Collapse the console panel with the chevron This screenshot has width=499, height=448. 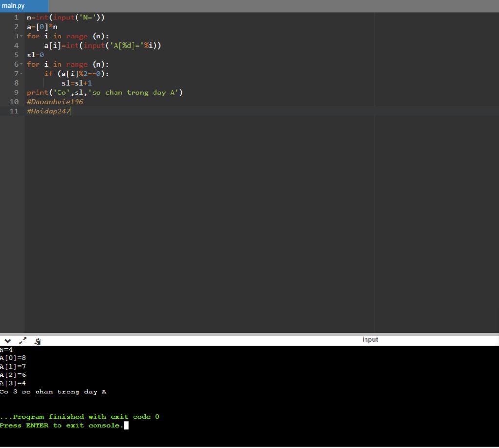(x=8, y=341)
